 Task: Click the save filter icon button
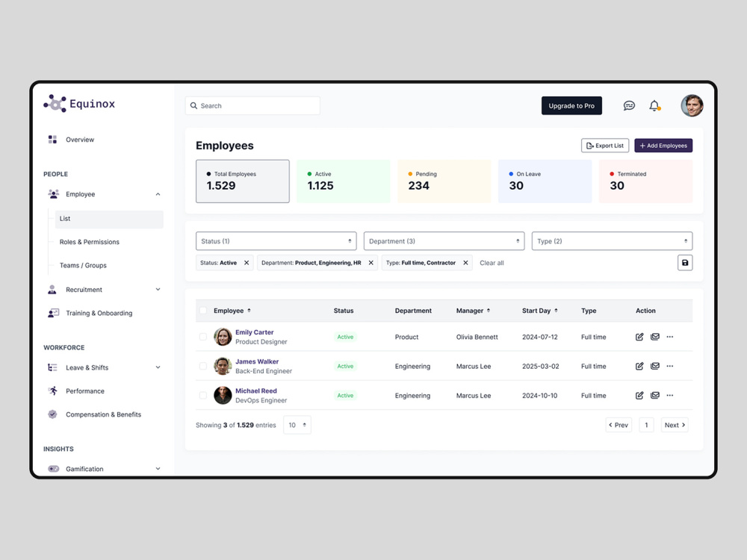click(x=684, y=263)
